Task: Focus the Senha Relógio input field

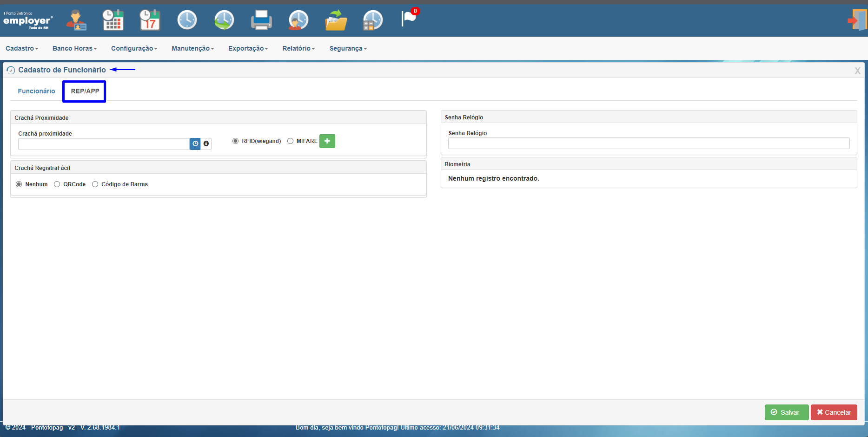Action: pyautogui.click(x=649, y=143)
